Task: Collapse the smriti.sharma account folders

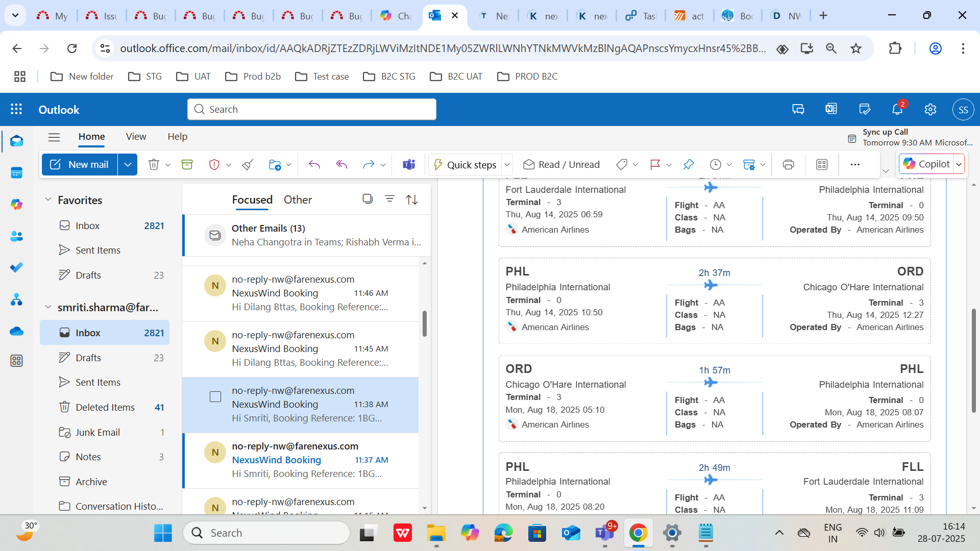Action: [x=48, y=307]
